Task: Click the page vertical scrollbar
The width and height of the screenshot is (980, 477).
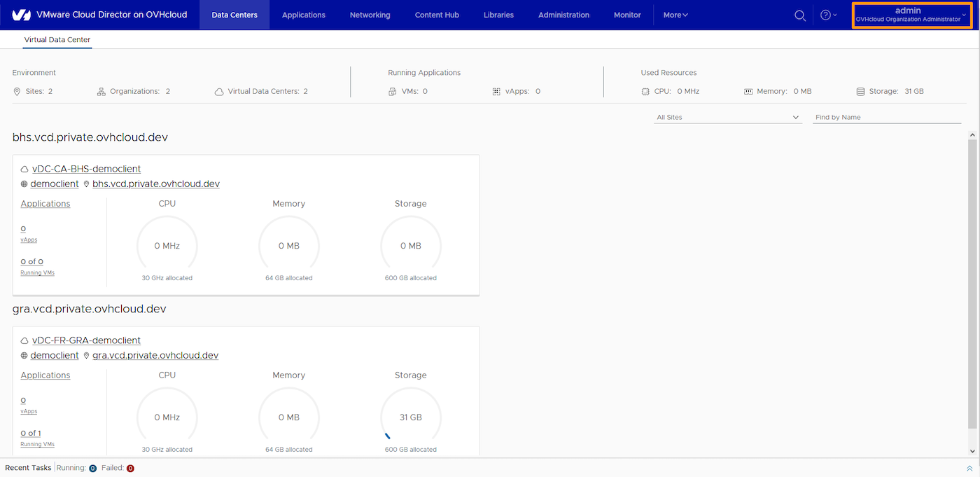Action: (x=973, y=280)
